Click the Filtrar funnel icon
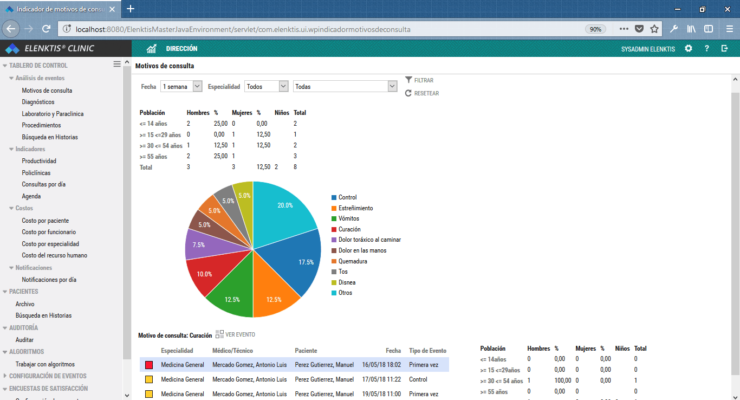This screenshot has height=400, width=740. (x=409, y=79)
